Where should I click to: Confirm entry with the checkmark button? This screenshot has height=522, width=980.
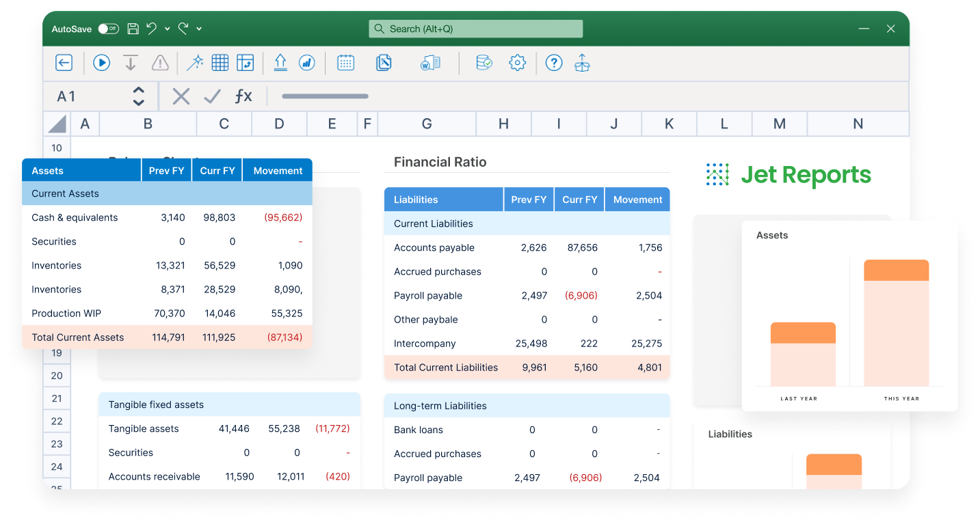click(212, 96)
